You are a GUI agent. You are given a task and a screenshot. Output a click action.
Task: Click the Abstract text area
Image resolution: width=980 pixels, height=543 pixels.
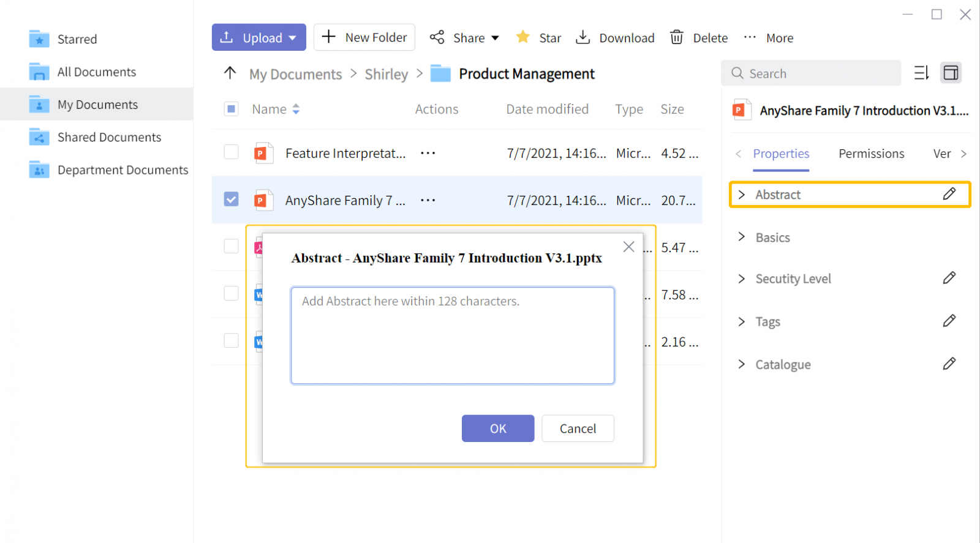[453, 335]
